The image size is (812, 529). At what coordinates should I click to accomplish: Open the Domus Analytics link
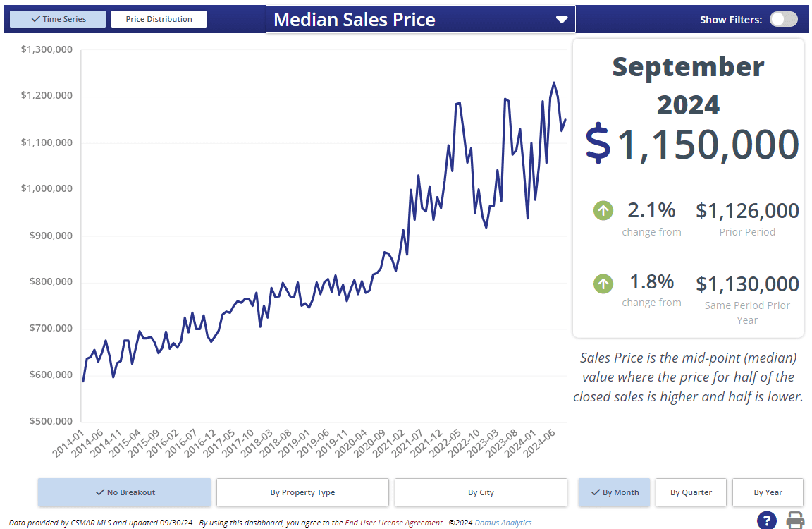503,523
